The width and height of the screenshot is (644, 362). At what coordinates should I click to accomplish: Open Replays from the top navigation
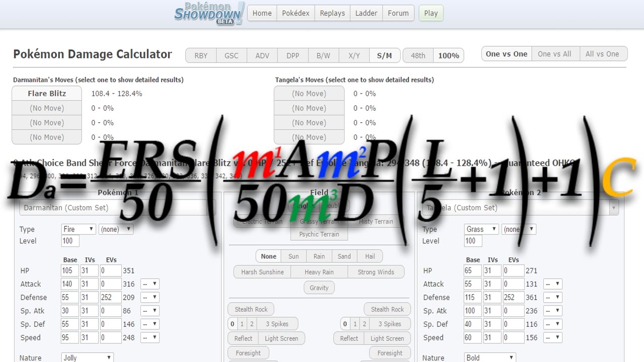point(332,14)
